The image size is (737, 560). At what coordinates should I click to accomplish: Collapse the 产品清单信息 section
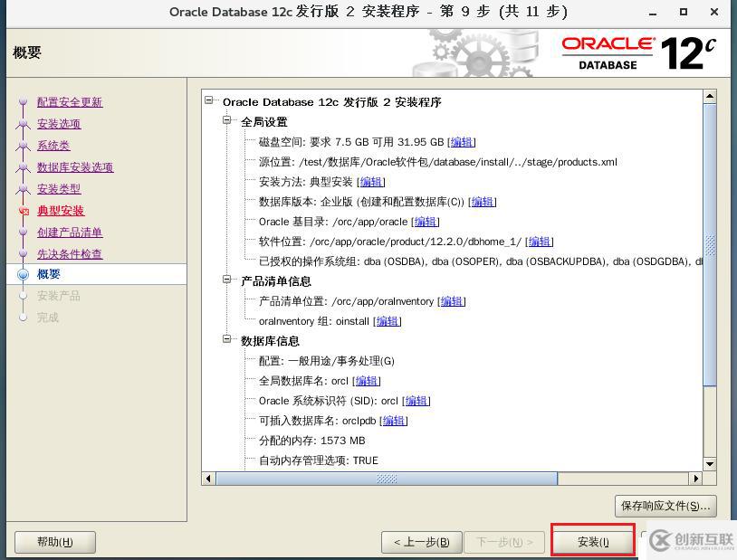(227, 280)
